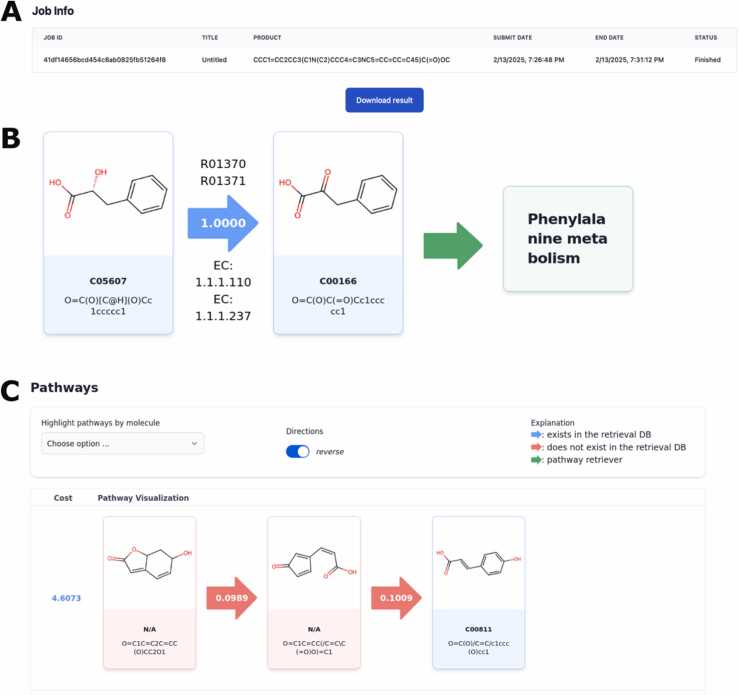Click the first N/A molecule card

pyautogui.click(x=149, y=592)
